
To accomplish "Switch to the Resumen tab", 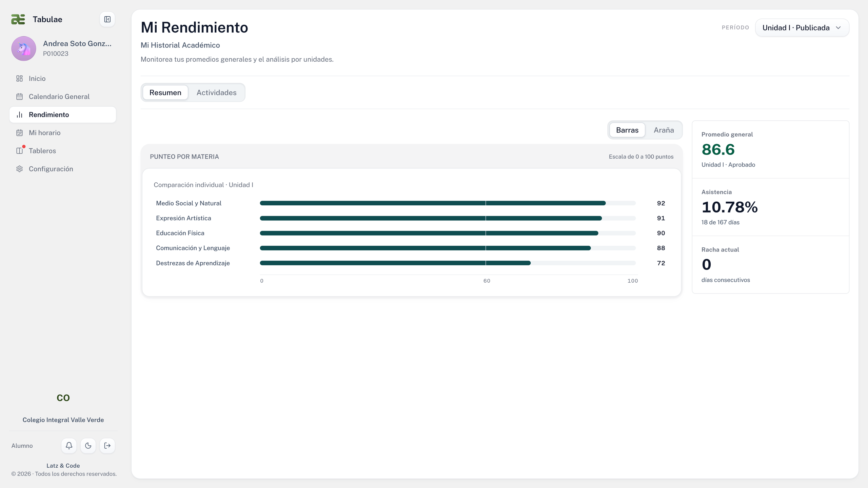I will 165,93.
